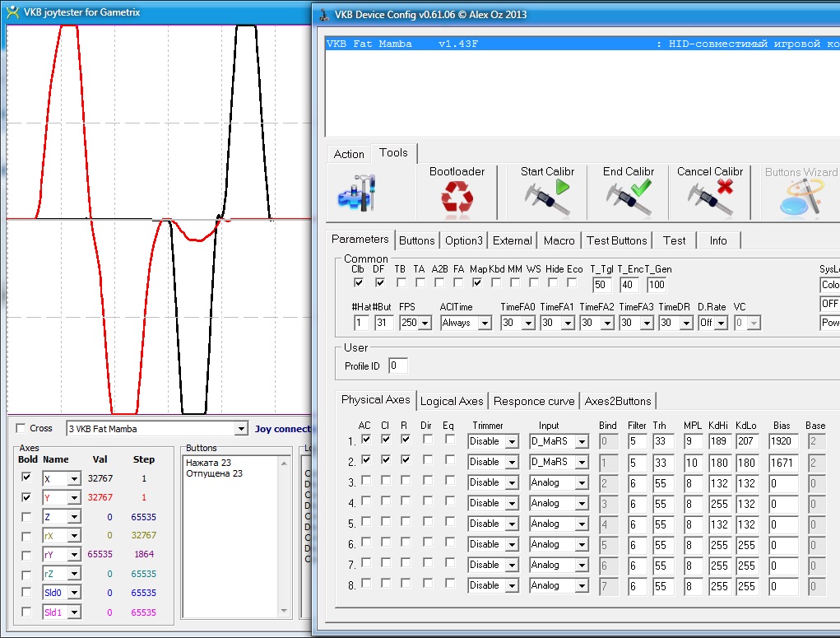Click the Trh field 33 for axis 1
The width and height of the screenshot is (840, 638).
click(662, 442)
